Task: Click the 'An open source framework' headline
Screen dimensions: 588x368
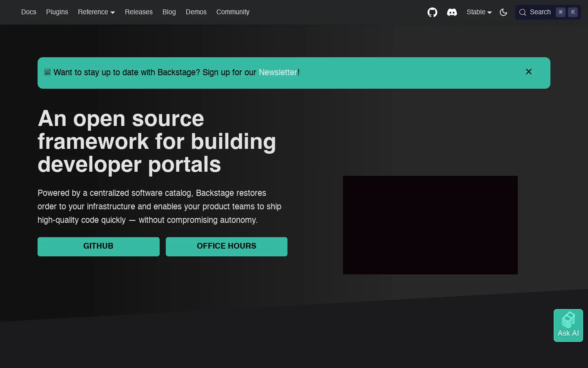Action: point(157,141)
